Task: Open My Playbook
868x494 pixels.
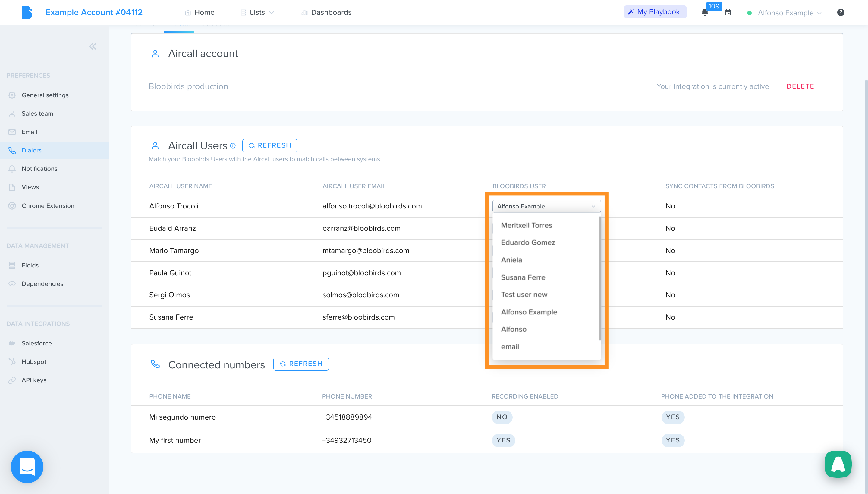Action: pyautogui.click(x=655, y=12)
